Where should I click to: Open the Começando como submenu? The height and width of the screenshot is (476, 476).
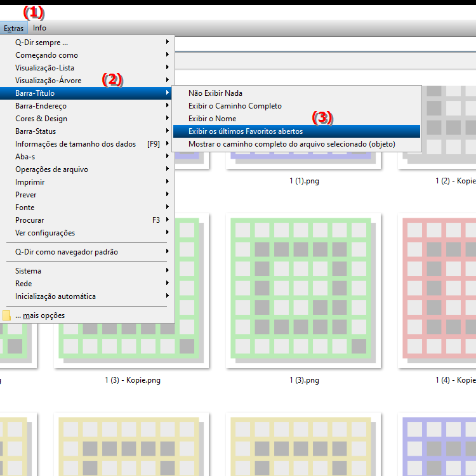point(87,55)
